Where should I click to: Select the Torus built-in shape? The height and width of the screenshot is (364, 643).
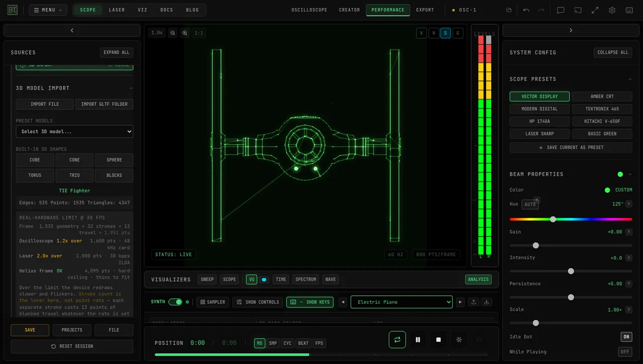[x=35, y=175]
